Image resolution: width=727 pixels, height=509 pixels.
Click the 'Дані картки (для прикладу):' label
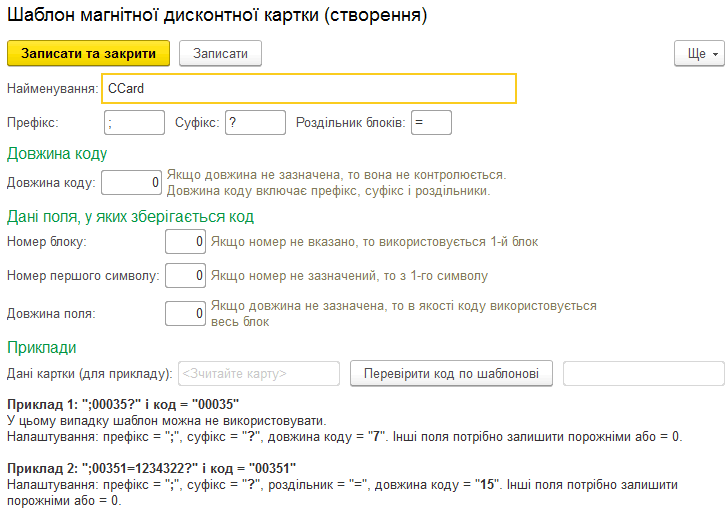coord(89,374)
